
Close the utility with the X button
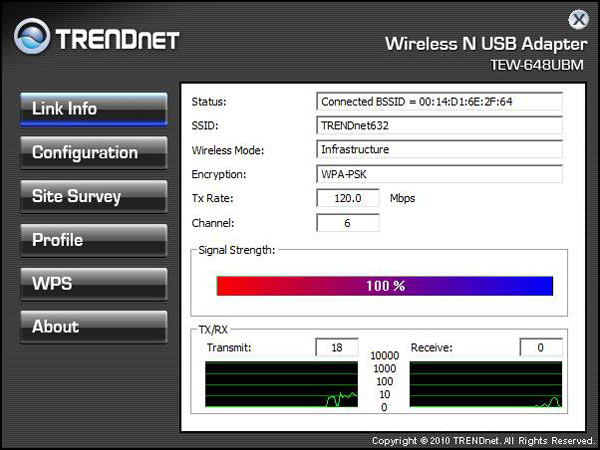(578, 19)
